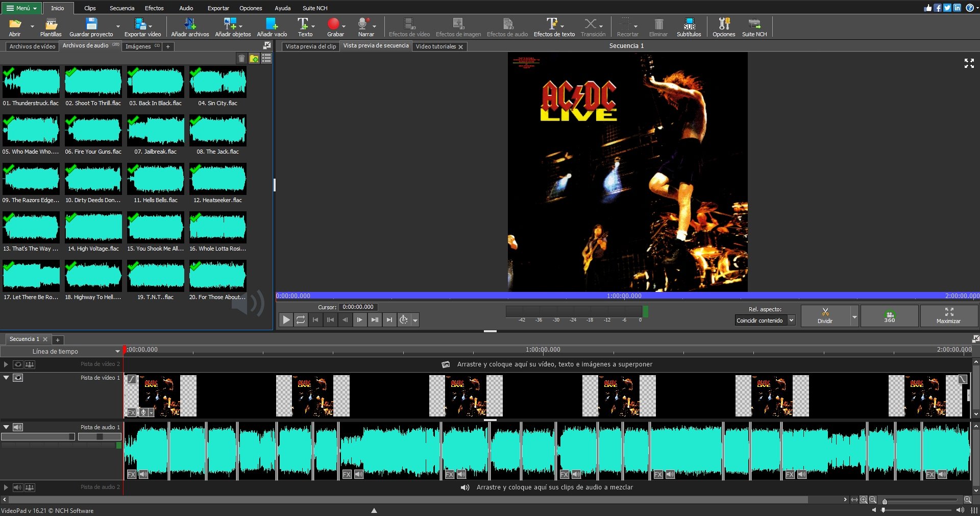Delete selected clip using bin trash icon
This screenshot has height=516, width=980.
(242, 58)
